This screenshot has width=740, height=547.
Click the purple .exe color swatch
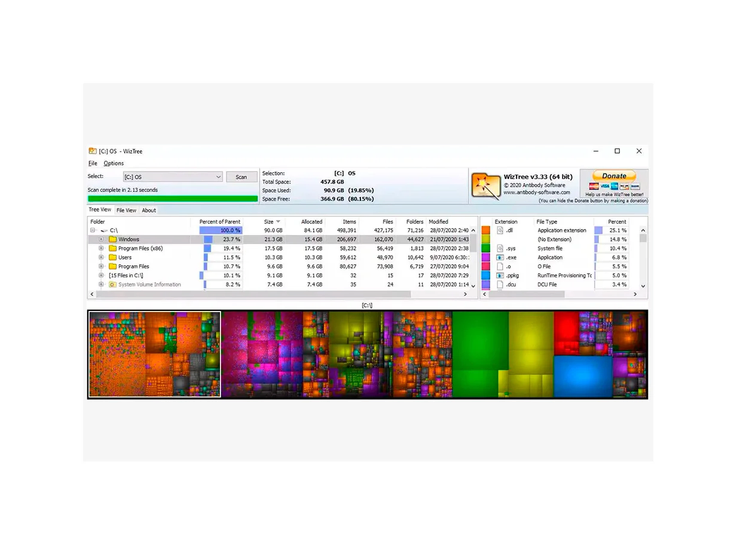pyautogui.click(x=486, y=257)
